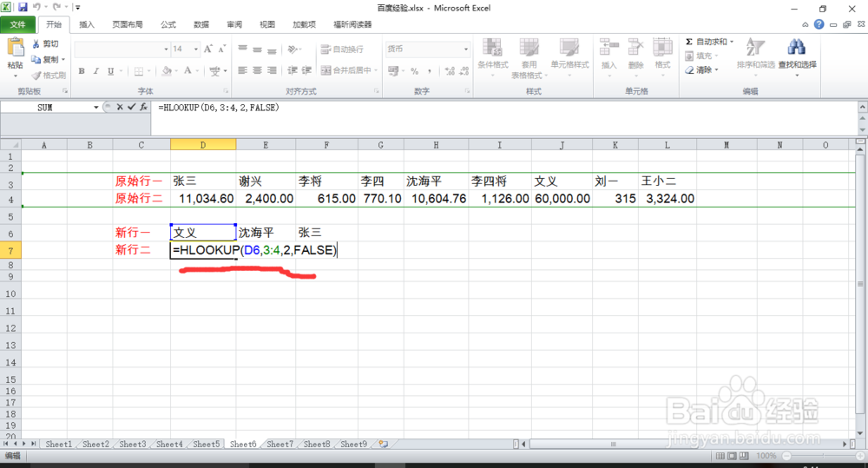868x468 pixels.
Task: Open the Name Box dropdown showing SUM
Action: tap(96, 108)
